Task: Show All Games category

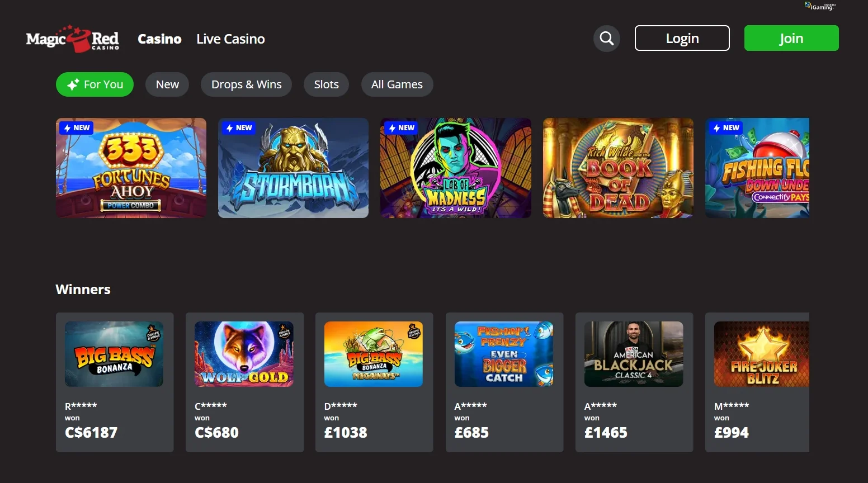Action: (397, 84)
